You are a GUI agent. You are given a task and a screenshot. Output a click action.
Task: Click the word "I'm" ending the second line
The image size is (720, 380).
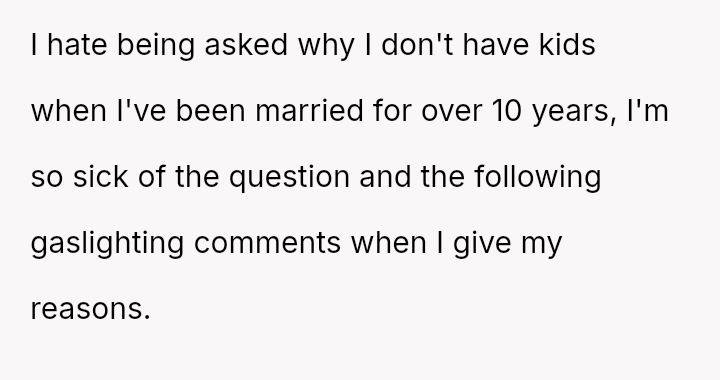pos(647,111)
